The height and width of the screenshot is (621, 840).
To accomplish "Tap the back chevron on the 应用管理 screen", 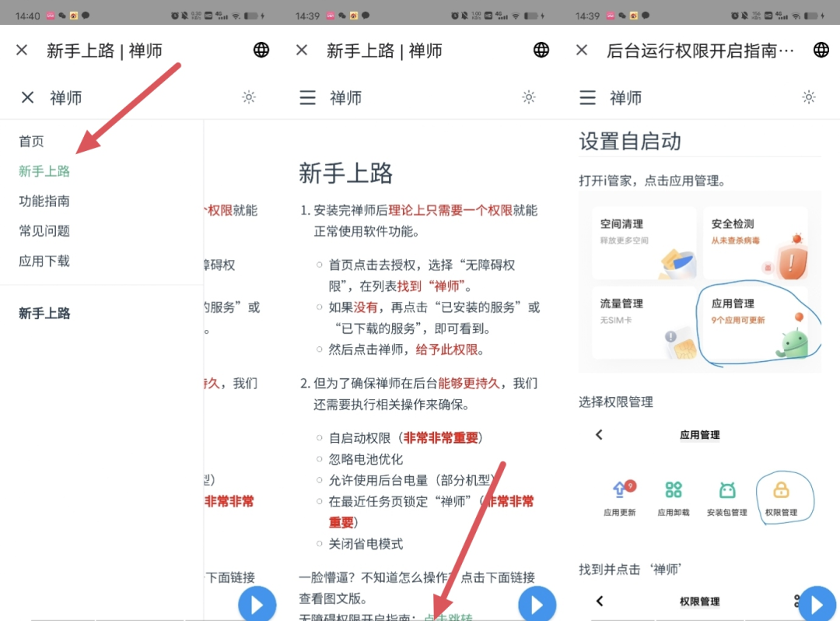I will (598, 435).
